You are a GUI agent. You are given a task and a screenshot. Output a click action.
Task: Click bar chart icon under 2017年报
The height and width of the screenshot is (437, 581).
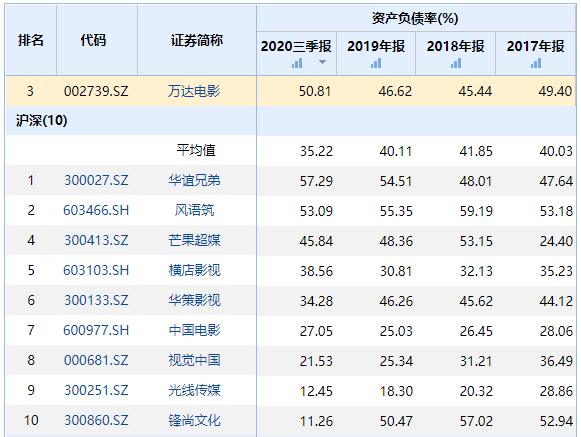pyautogui.click(x=536, y=63)
